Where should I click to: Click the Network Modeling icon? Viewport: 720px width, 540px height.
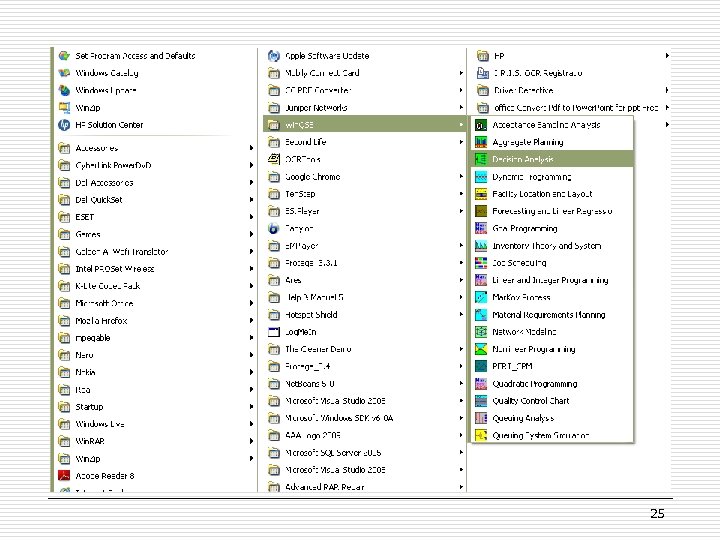pyautogui.click(x=482, y=332)
